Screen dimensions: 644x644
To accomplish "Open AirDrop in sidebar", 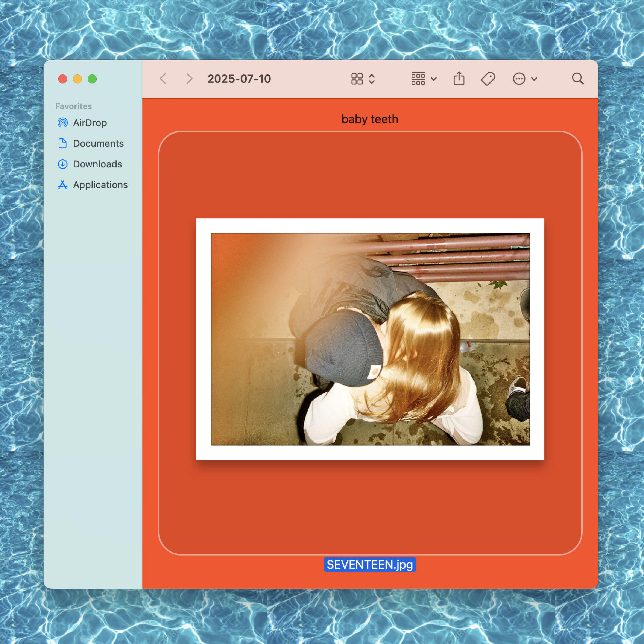I will pos(90,123).
